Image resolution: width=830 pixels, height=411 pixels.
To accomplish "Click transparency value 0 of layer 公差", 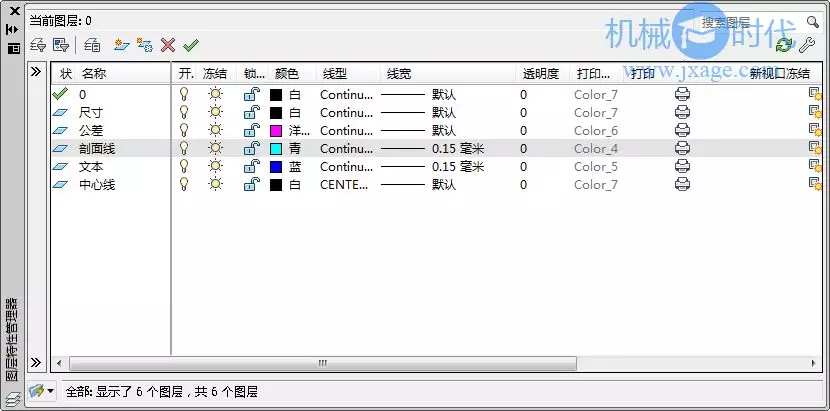I will tap(524, 131).
